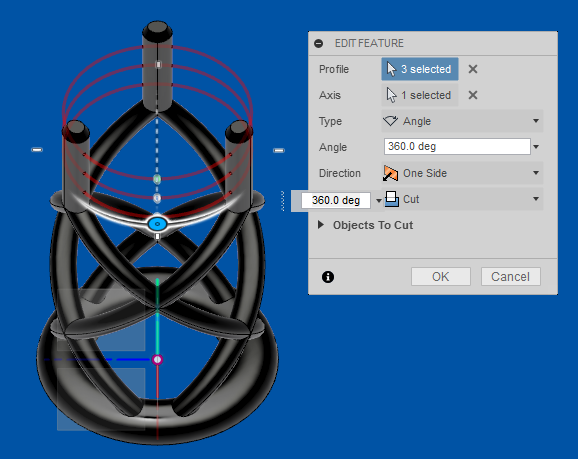The height and width of the screenshot is (459, 578).
Task: Confirm the feature with OK
Action: pyautogui.click(x=441, y=277)
